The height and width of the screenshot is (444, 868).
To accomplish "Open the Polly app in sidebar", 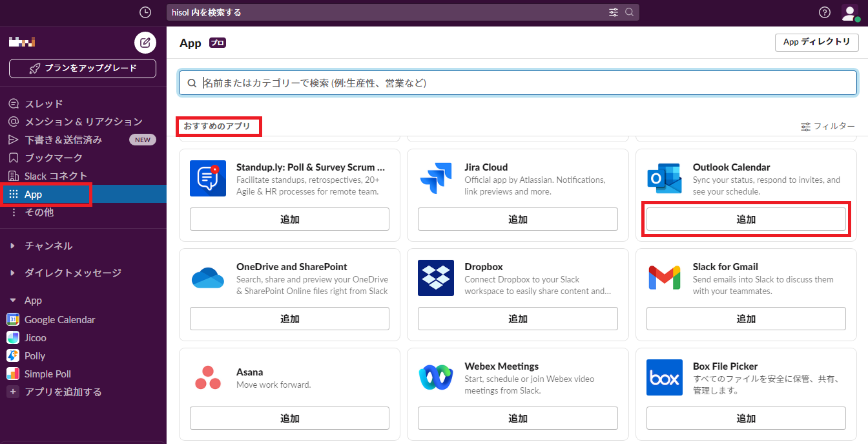I will (35, 356).
